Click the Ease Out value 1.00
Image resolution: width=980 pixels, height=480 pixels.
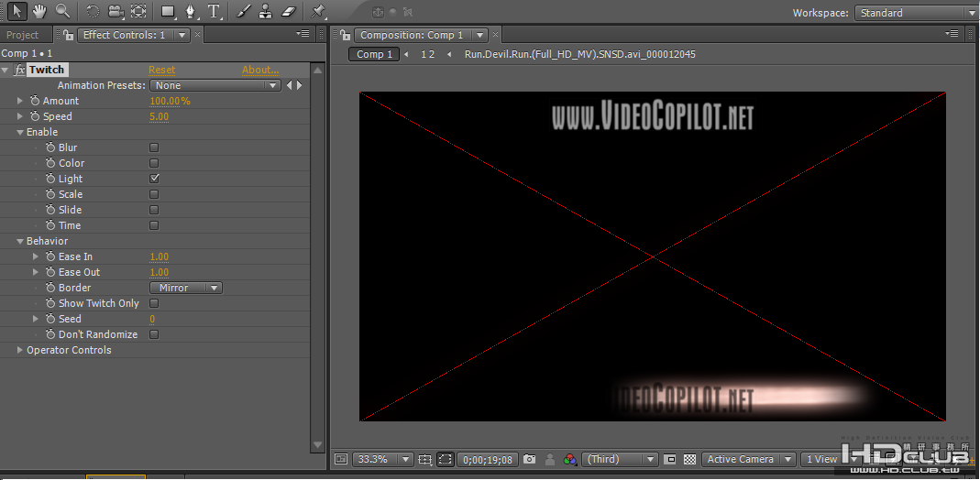[159, 273]
